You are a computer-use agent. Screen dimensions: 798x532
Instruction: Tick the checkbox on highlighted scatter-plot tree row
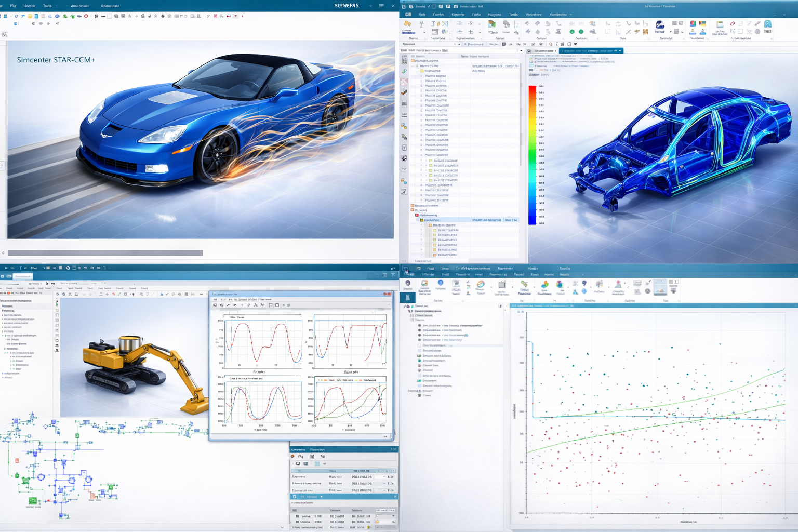pos(420,345)
